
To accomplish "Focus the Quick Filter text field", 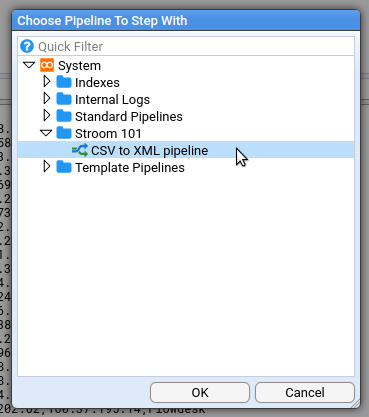I will coord(195,46).
